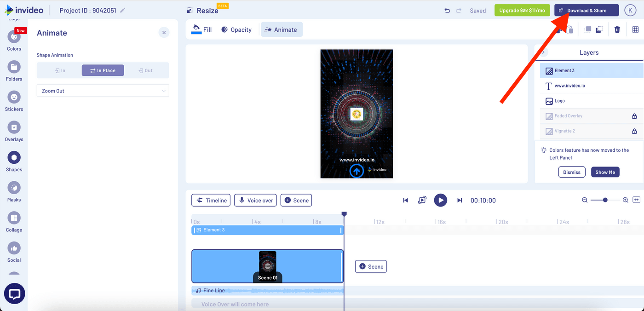
Task: Dismiss the Colors feature notice
Action: 572,172
